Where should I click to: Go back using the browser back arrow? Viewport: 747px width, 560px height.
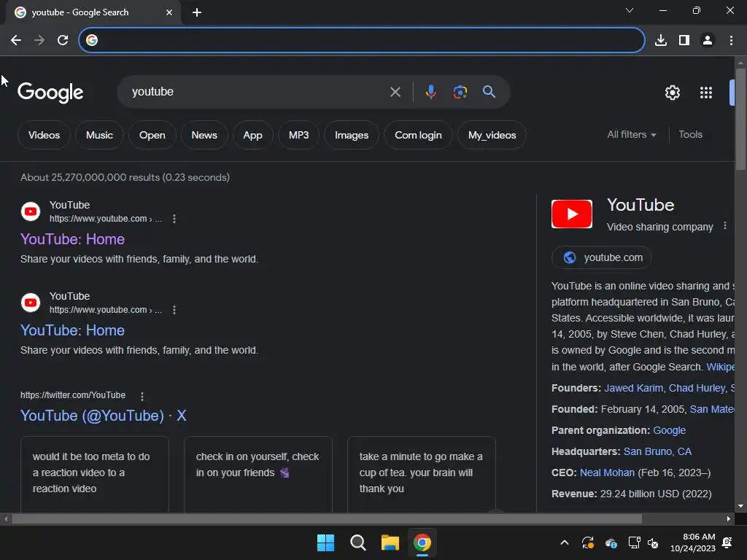click(x=16, y=40)
